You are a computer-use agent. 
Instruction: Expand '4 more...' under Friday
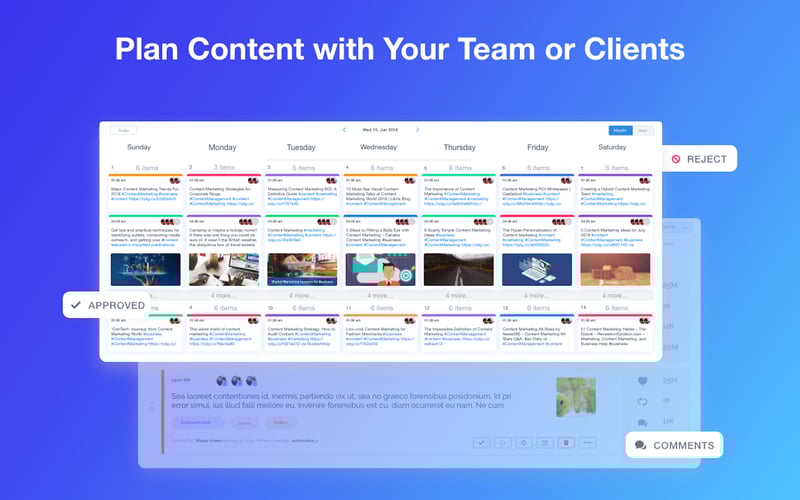coord(537,295)
